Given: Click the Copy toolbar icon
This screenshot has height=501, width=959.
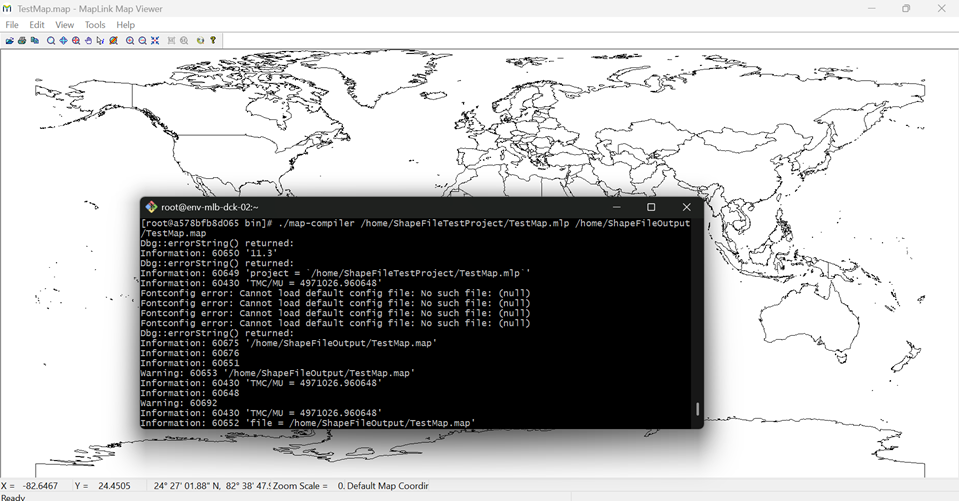Looking at the screenshot, I should 35,40.
